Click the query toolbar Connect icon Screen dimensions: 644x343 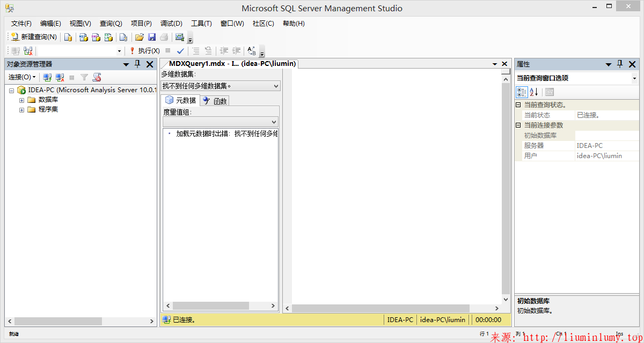point(16,51)
